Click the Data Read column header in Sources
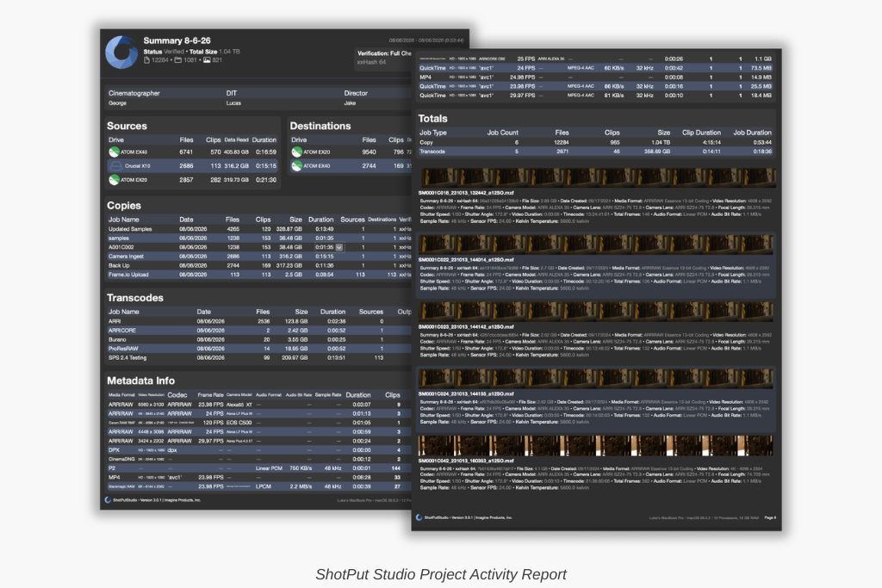 (236, 140)
